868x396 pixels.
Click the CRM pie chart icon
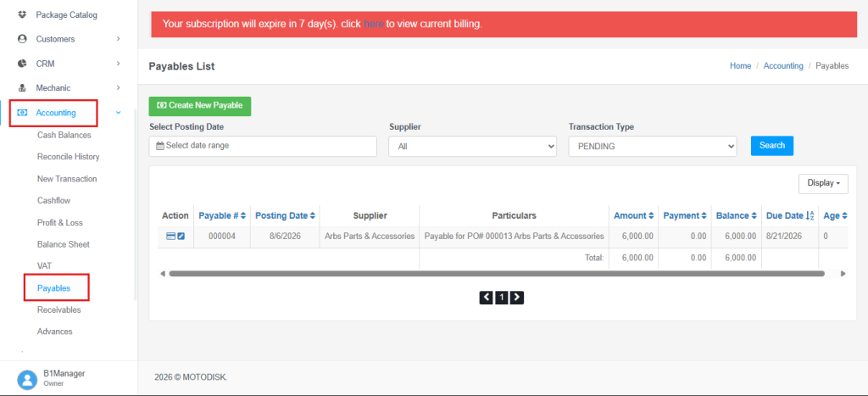[22, 64]
